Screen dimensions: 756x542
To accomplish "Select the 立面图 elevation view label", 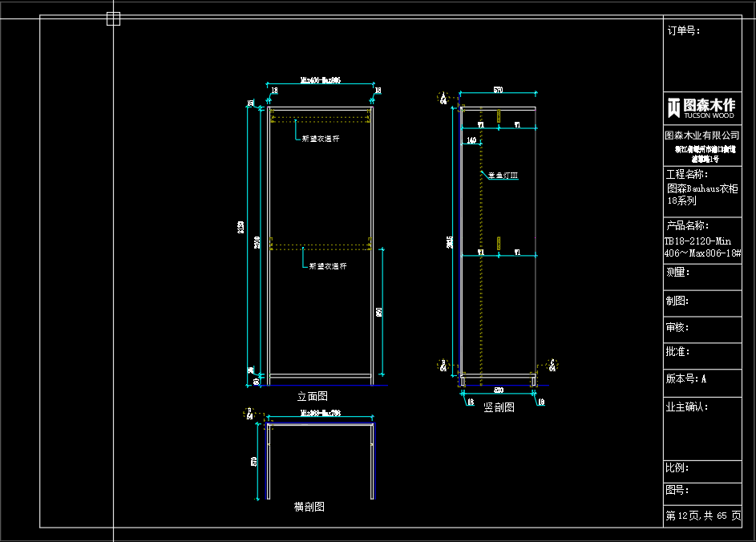I will (312, 396).
